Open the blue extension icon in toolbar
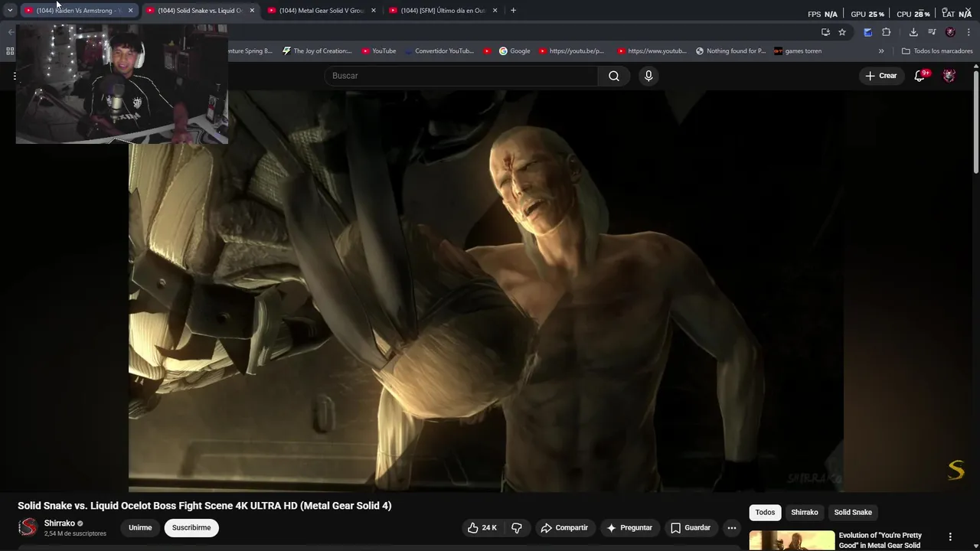 [x=867, y=32]
